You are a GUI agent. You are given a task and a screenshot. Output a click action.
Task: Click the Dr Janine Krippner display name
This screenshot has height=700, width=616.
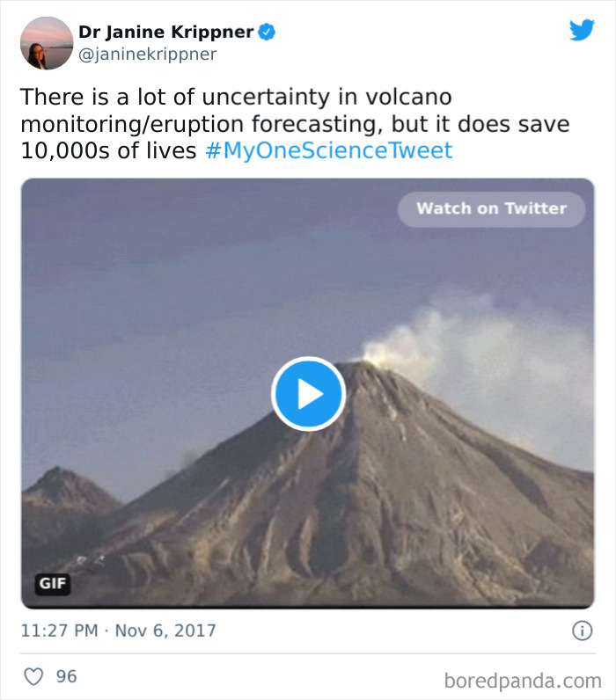[165, 33]
